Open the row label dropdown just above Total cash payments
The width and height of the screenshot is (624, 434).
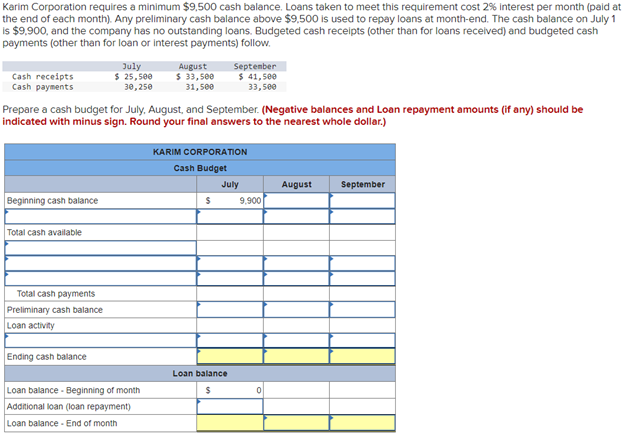[x=101, y=278]
